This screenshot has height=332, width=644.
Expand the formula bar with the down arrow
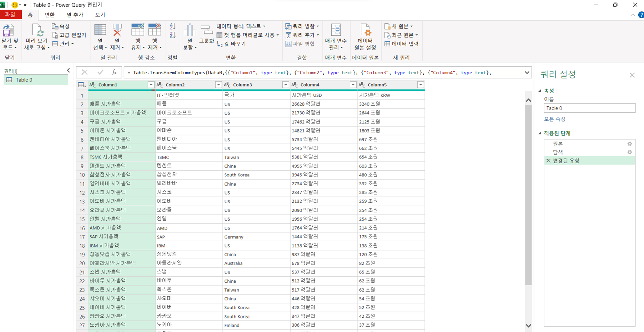click(x=527, y=73)
